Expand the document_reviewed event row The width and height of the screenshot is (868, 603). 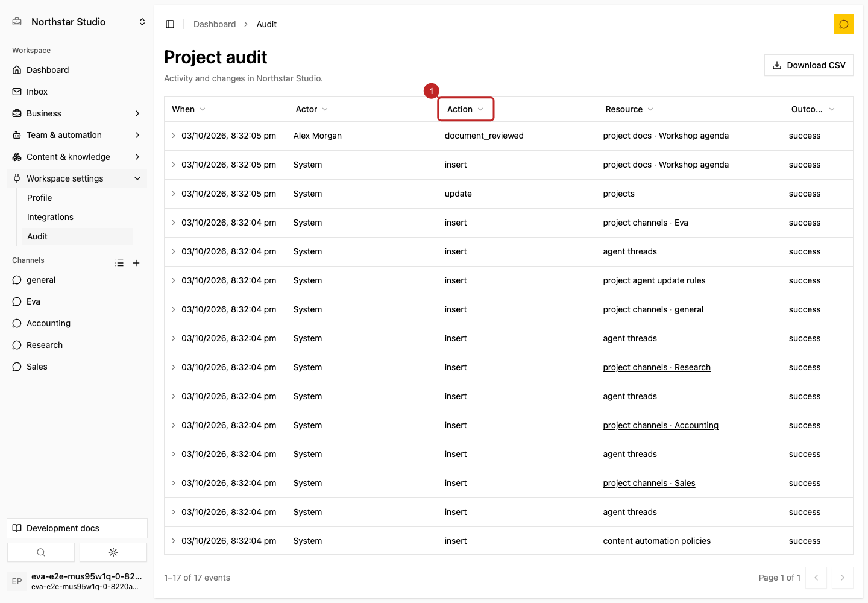[174, 136]
